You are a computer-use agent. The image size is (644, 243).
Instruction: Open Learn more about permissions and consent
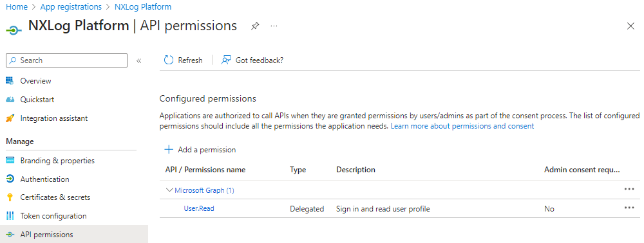click(462, 126)
